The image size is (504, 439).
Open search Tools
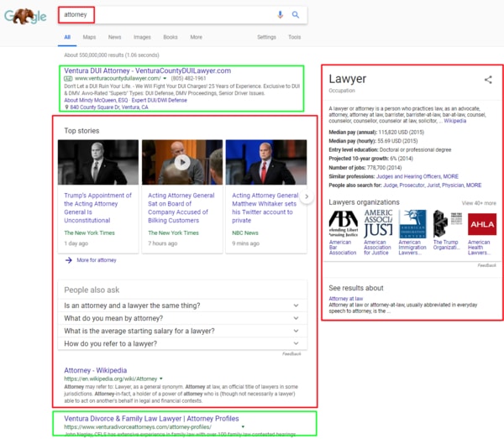tap(295, 37)
